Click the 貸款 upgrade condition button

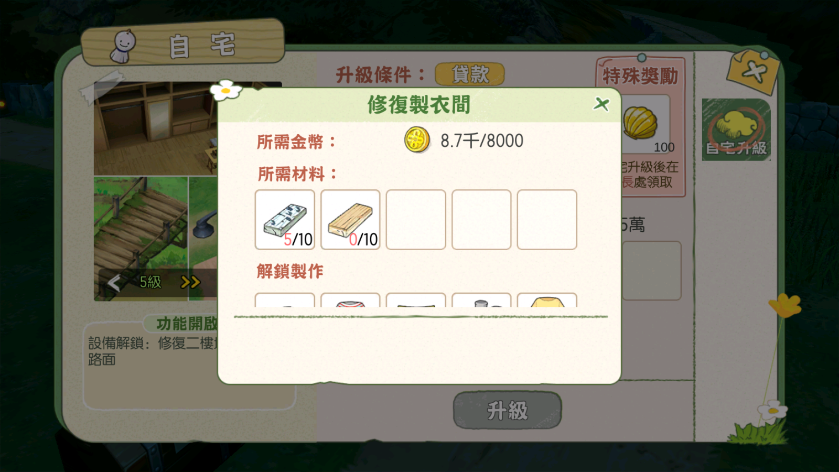click(470, 74)
